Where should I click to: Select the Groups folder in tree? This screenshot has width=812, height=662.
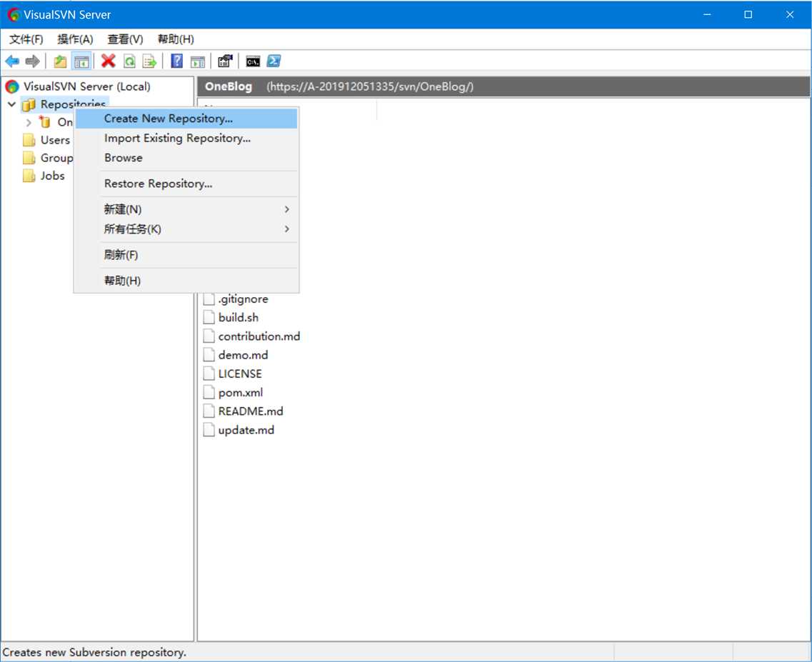click(x=56, y=158)
